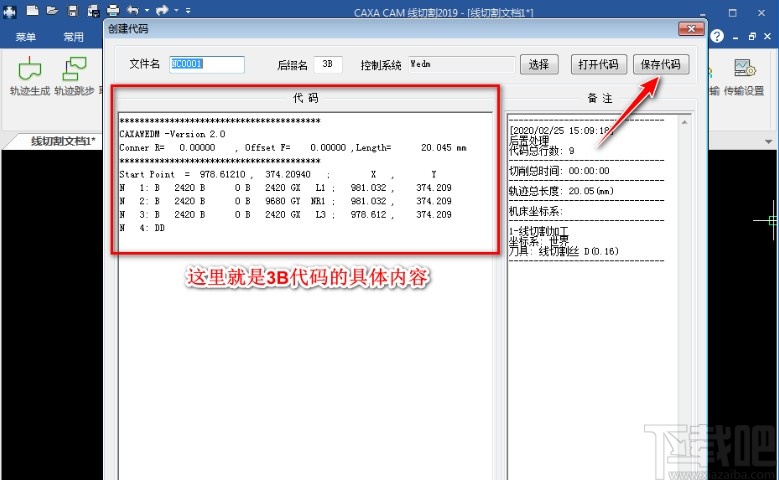Close the inner document window

coord(768,36)
